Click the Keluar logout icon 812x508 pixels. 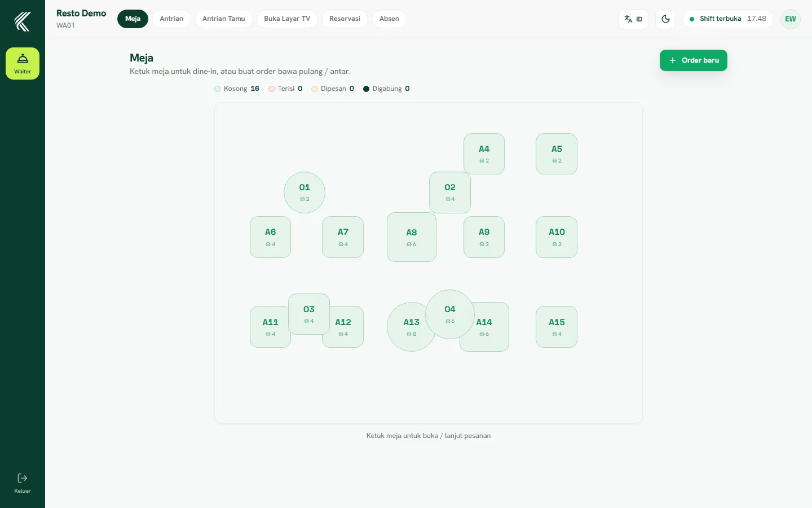click(23, 478)
